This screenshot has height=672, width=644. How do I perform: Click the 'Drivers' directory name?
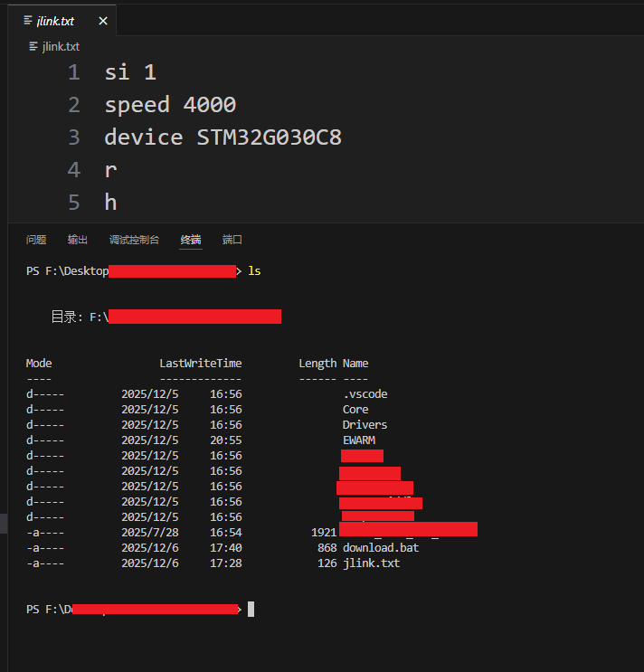coord(365,425)
